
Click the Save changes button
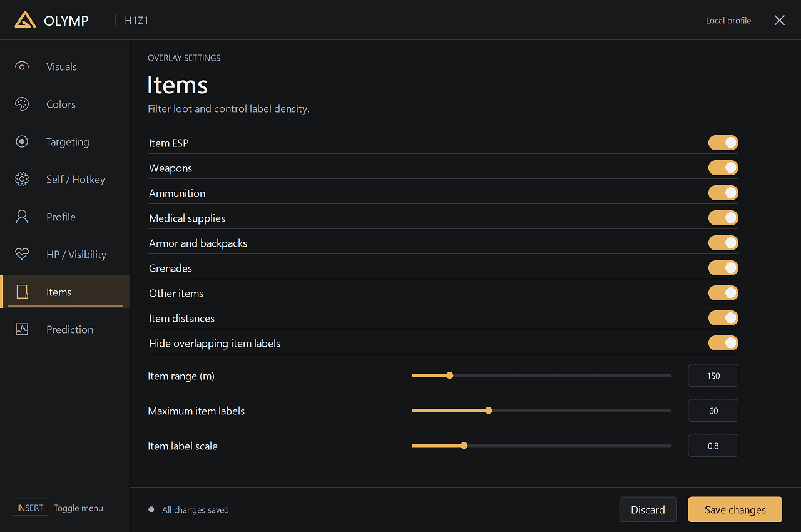735,509
